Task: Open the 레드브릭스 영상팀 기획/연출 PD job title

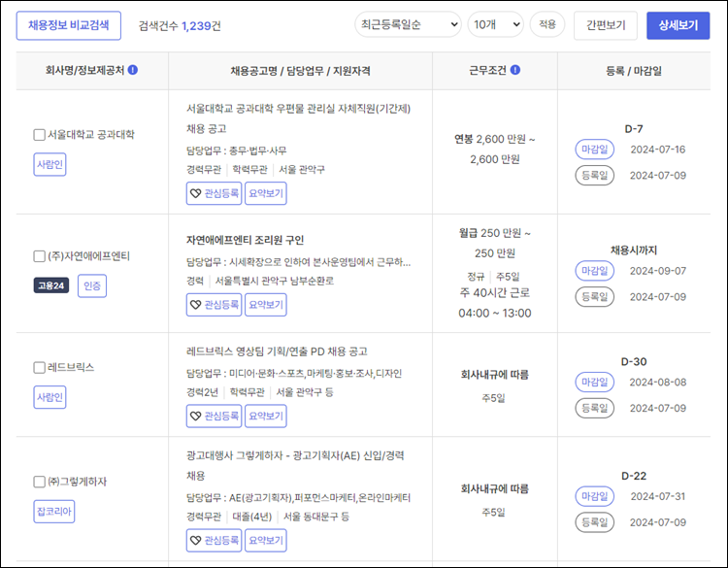Action: pyautogui.click(x=277, y=351)
